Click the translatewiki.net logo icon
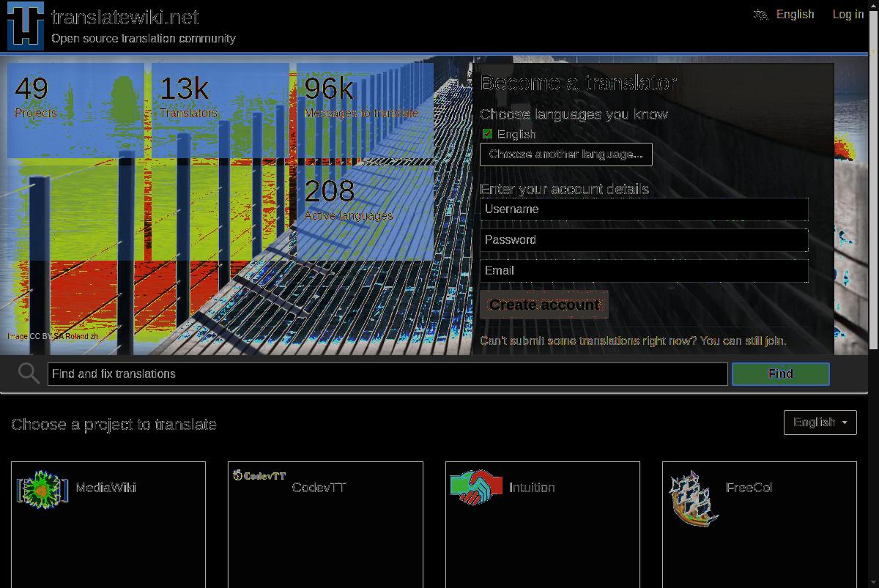The height and width of the screenshot is (588, 879). point(26,26)
